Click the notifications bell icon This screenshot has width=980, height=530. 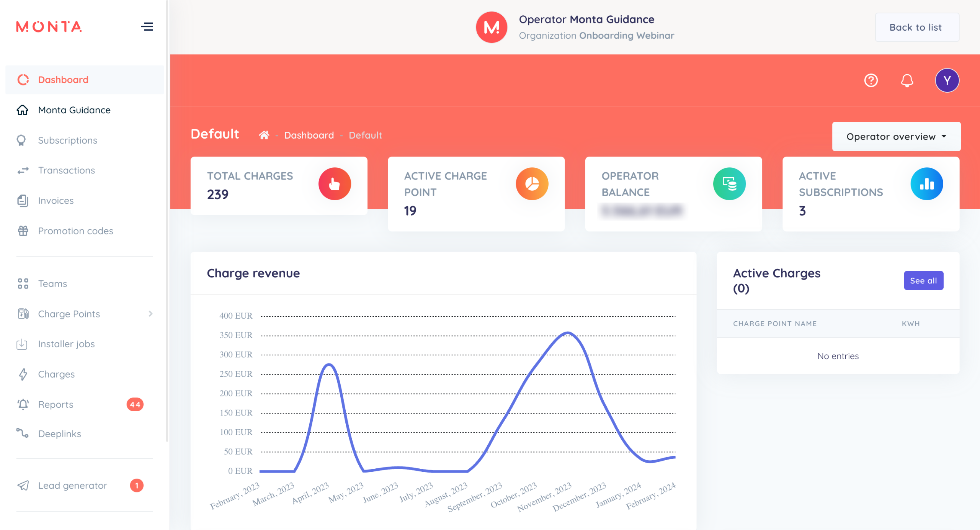coord(907,80)
